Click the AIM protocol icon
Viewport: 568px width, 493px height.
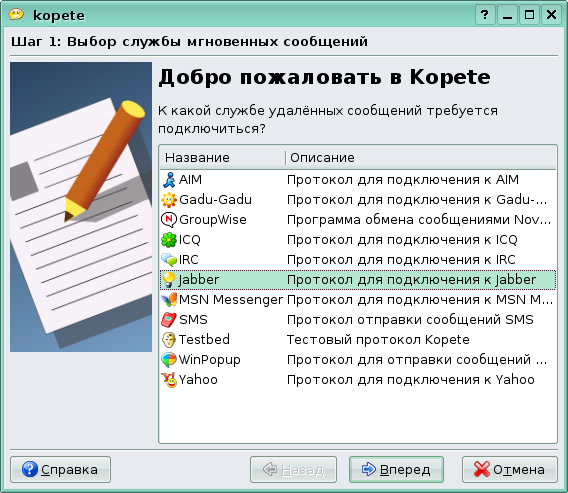[169, 180]
